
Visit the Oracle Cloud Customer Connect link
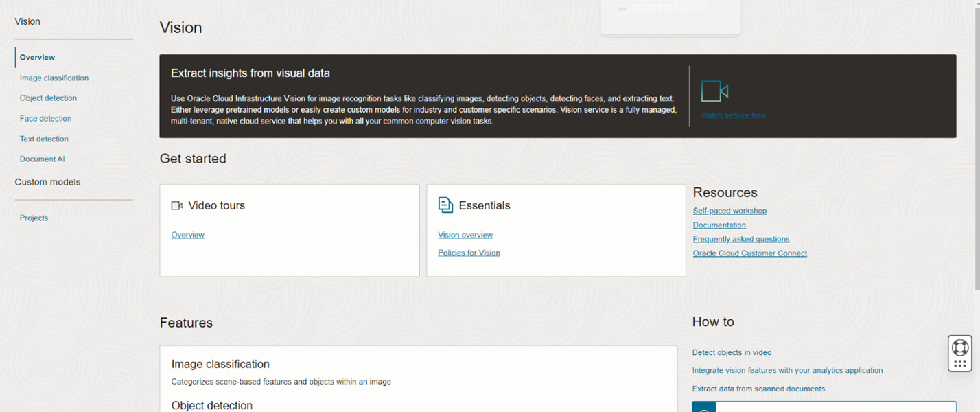click(749, 253)
